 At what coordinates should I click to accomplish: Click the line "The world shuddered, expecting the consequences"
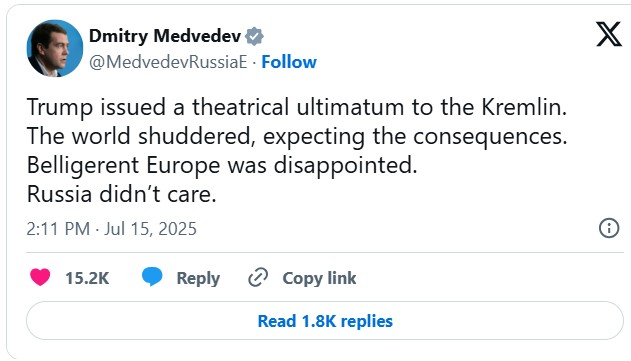[x=297, y=136]
